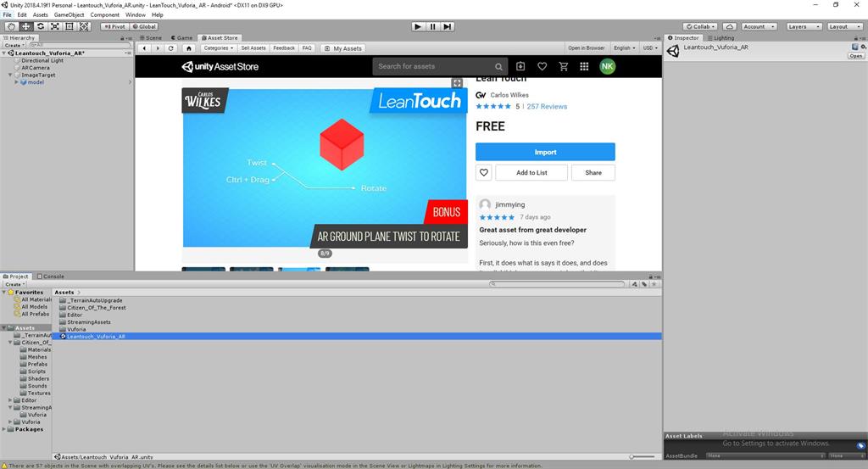868x469 pixels.
Task: Collapse the Citizen_Of_ folder in Project tree
Action: click(10, 343)
